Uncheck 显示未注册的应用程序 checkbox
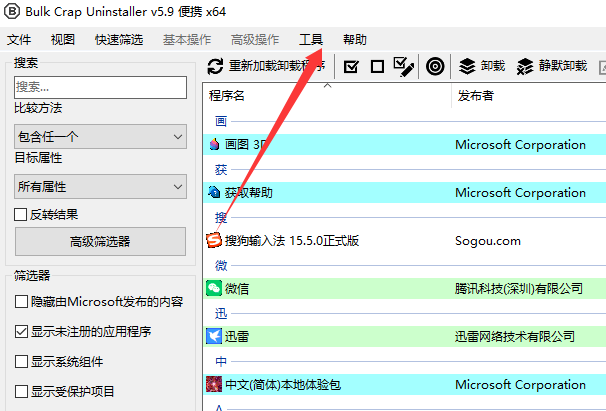 pyautogui.click(x=21, y=331)
